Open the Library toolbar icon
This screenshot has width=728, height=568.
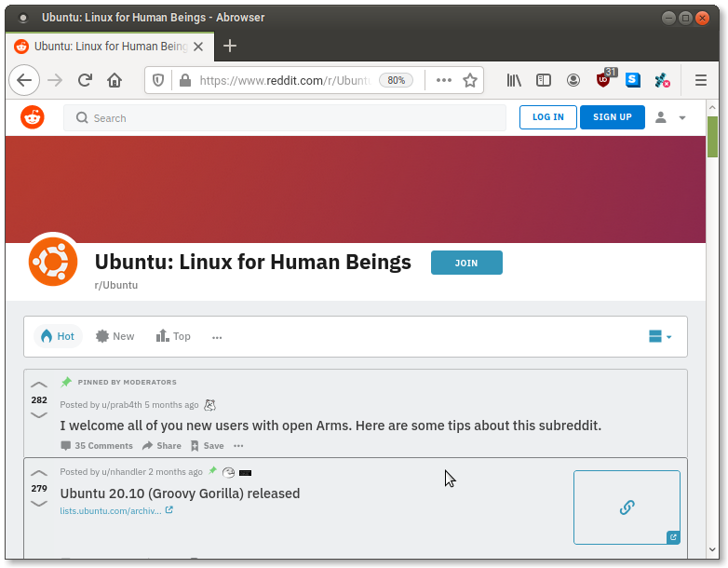click(514, 80)
